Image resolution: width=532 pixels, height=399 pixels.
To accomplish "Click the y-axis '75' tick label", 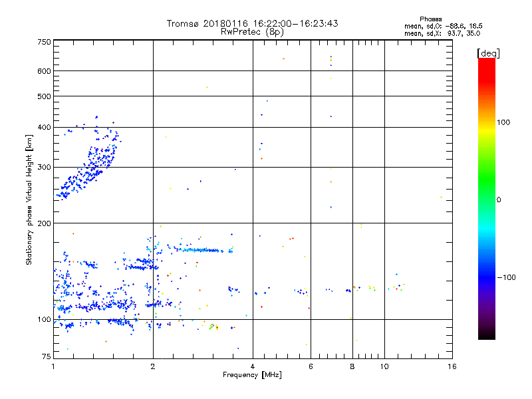I will (x=47, y=356).
